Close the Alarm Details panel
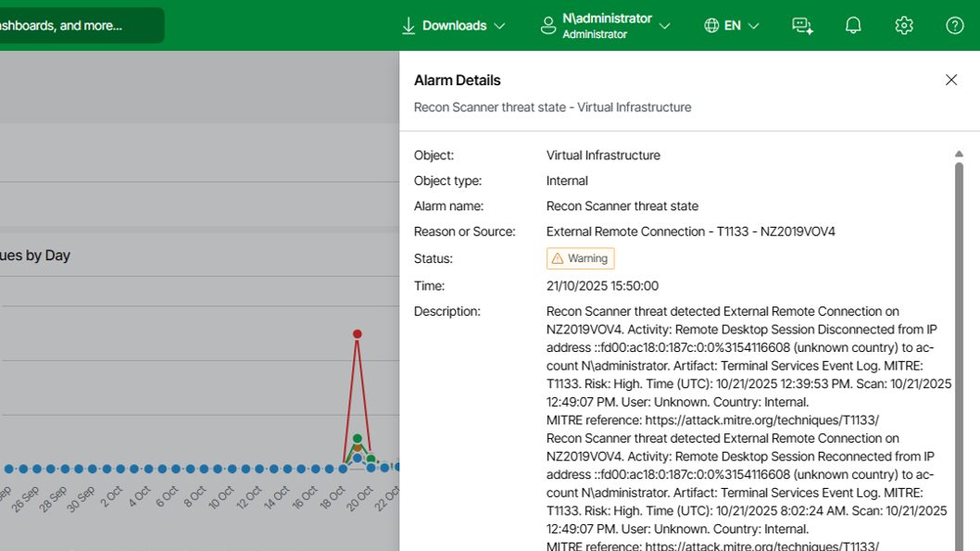The height and width of the screenshot is (551, 980). pyautogui.click(x=951, y=80)
